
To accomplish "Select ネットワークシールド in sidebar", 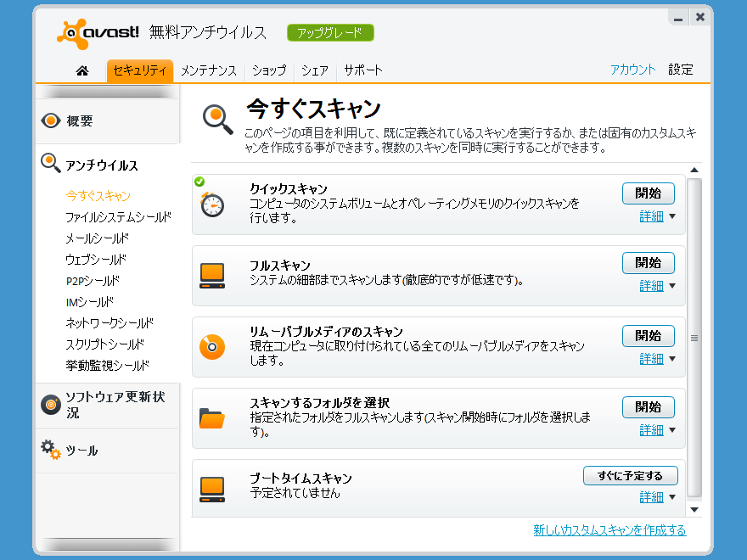I will 110,323.
